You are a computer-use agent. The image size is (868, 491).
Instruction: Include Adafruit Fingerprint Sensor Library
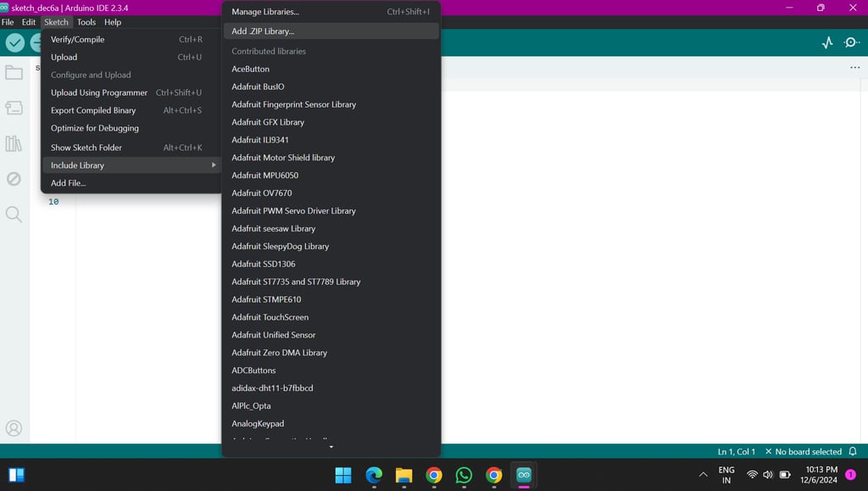[331, 104]
